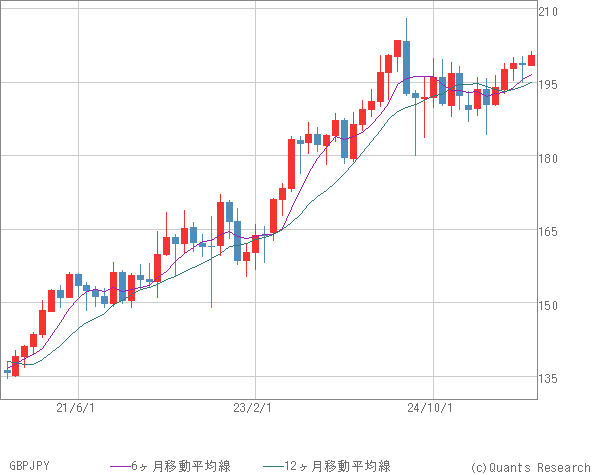Click the purple 6-month legend line swatch

(x=121, y=466)
